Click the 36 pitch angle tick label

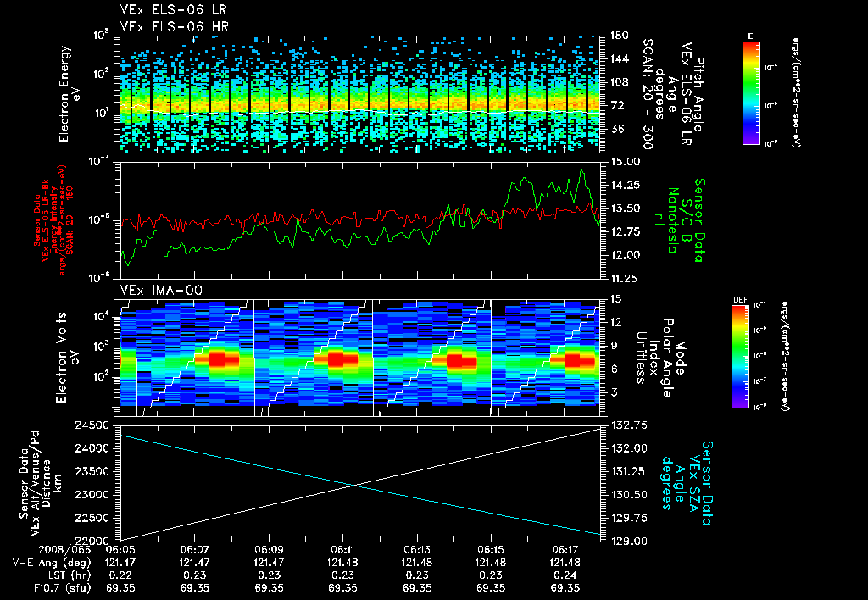click(x=617, y=129)
